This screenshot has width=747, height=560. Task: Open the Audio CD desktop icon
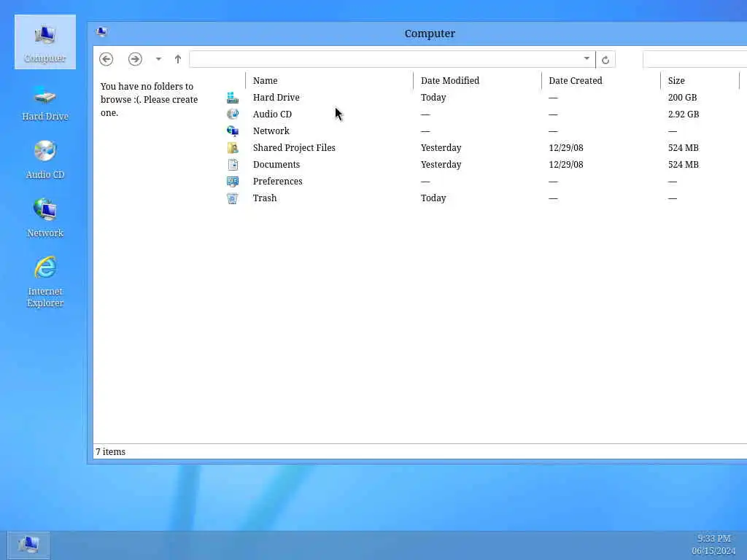tap(44, 160)
